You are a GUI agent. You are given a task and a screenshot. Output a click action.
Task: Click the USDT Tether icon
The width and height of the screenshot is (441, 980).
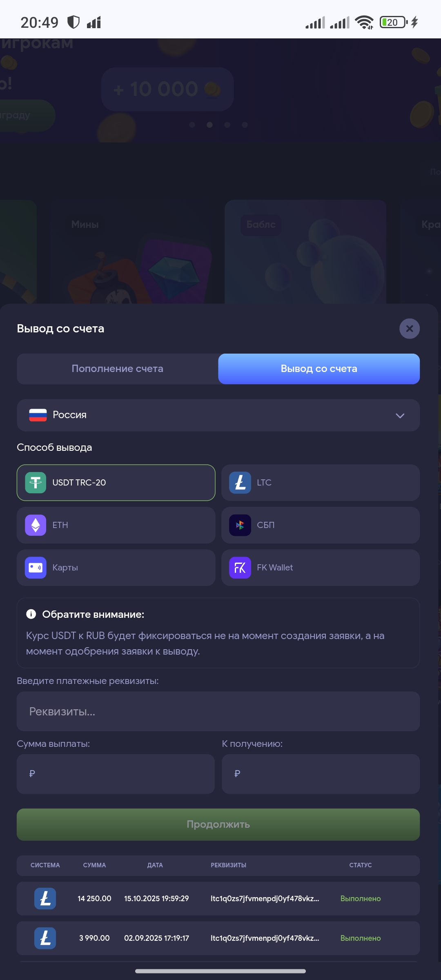coord(36,483)
